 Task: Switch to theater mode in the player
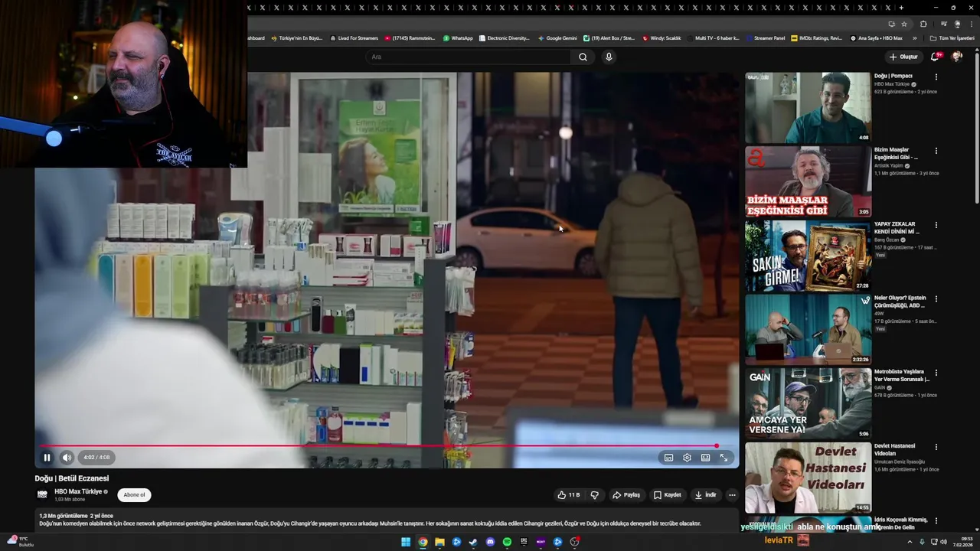click(x=705, y=458)
